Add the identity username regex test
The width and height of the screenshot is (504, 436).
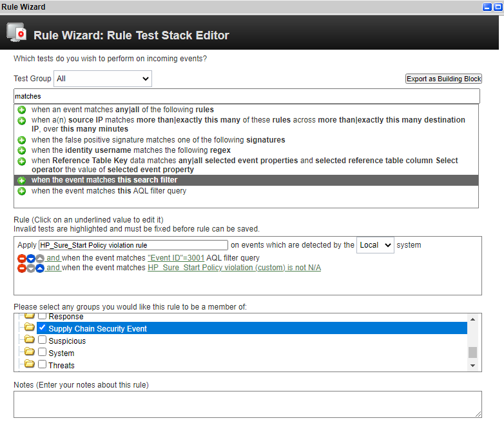[21, 150]
